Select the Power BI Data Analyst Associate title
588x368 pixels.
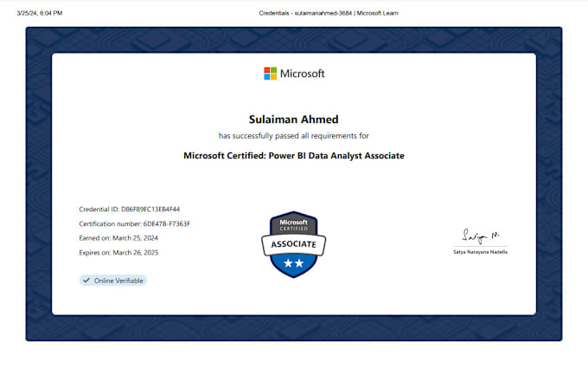[x=294, y=156]
